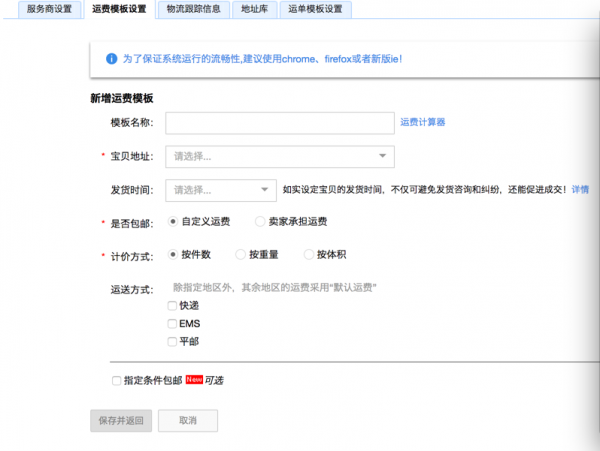
Task: Switch to 服务商设置 tab
Action: click(x=37, y=8)
